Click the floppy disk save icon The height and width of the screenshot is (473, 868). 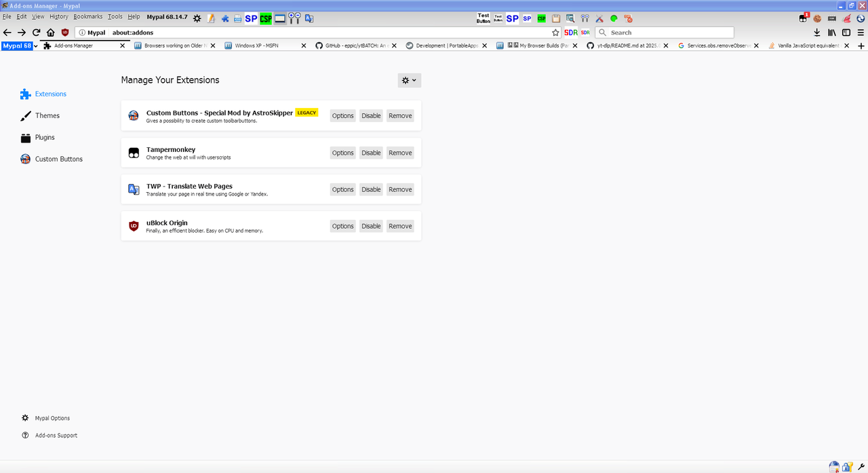[556, 18]
